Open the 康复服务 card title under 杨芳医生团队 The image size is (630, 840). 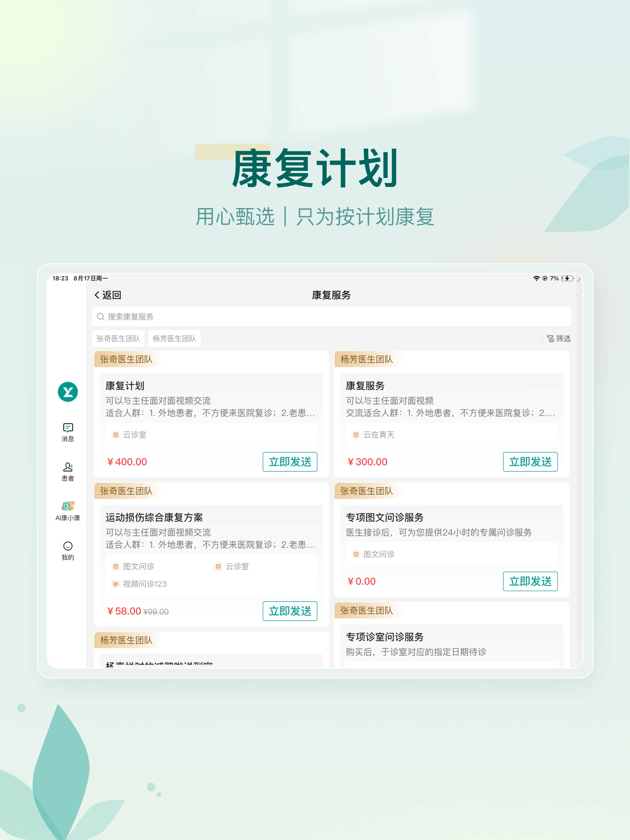click(365, 386)
